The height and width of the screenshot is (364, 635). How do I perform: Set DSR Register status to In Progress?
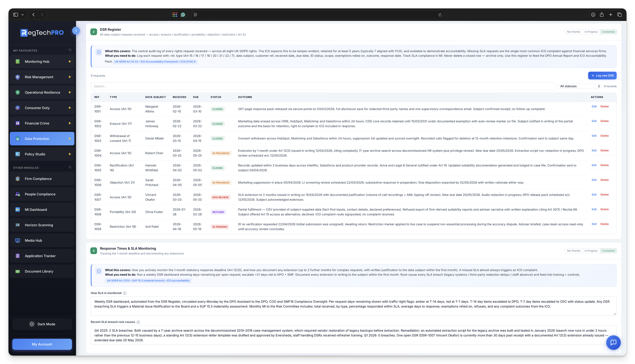pyautogui.click(x=591, y=32)
